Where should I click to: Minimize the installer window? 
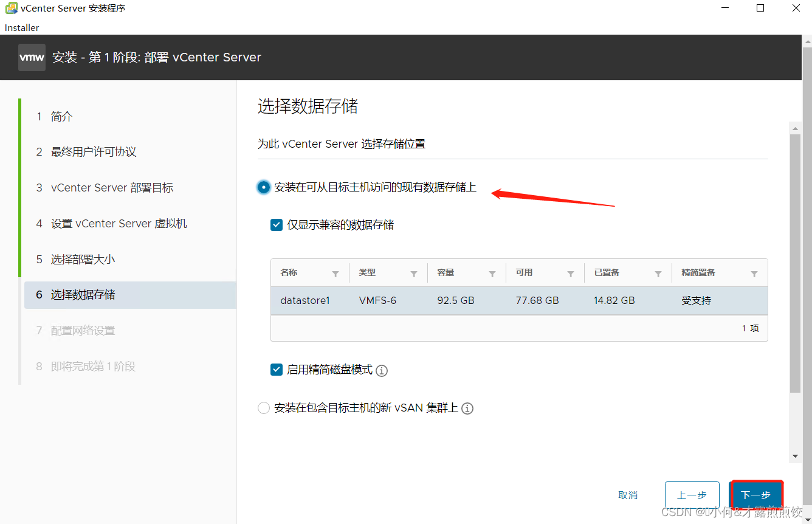[x=724, y=9]
